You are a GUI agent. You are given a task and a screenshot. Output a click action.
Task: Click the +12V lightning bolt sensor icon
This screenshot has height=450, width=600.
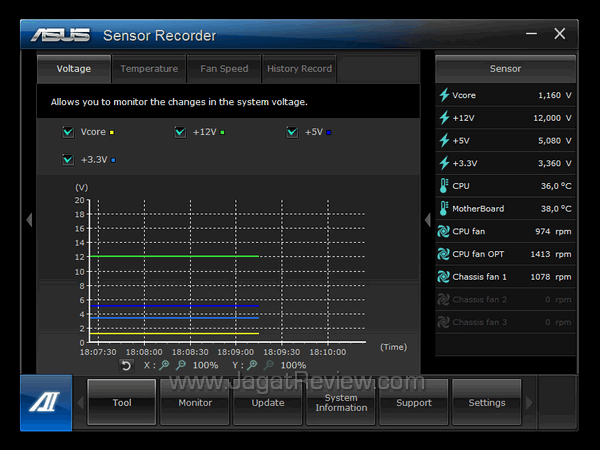pyautogui.click(x=444, y=118)
